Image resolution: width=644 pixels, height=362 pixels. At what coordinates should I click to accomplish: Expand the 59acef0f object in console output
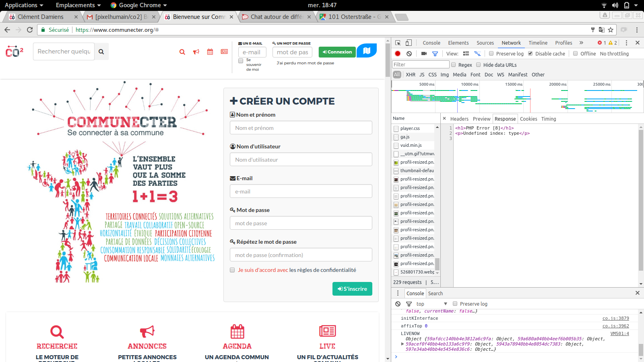[x=402, y=344]
